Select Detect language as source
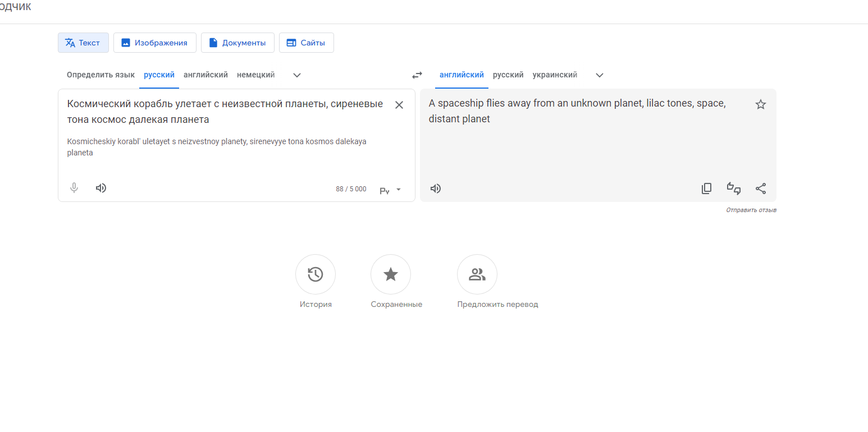The image size is (868, 432). (x=100, y=75)
